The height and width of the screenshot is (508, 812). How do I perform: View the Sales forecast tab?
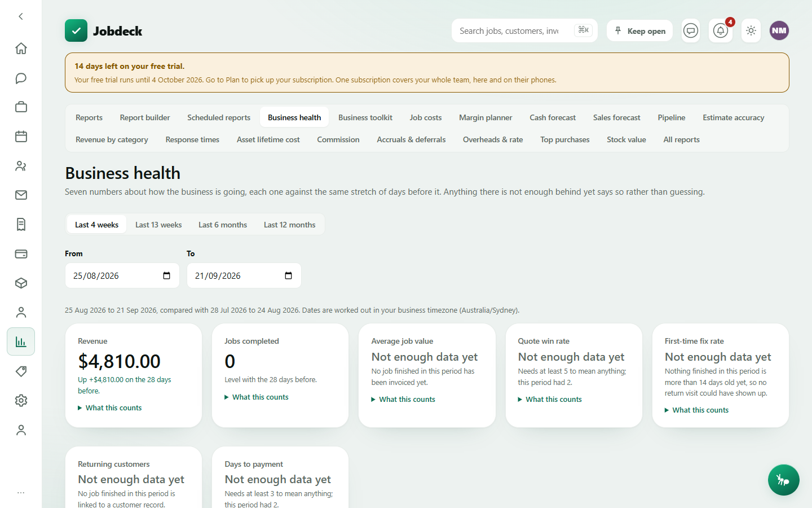617,117
